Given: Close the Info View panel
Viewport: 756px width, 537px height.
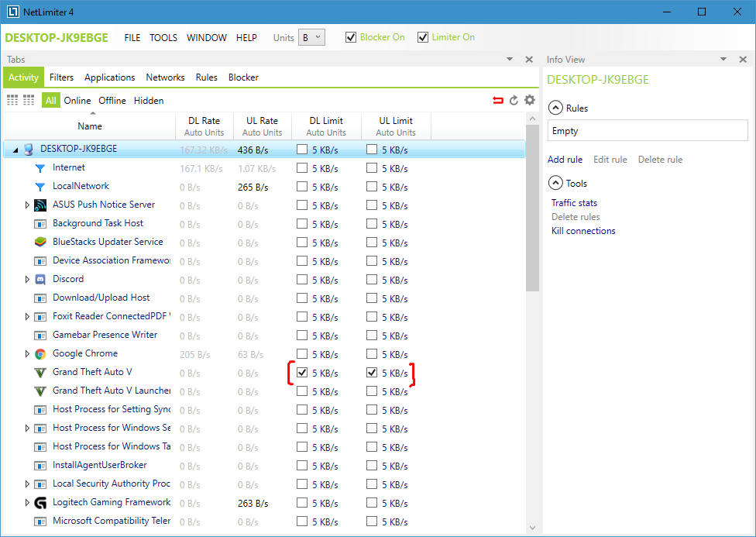Looking at the screenshot, I should 743,60.
